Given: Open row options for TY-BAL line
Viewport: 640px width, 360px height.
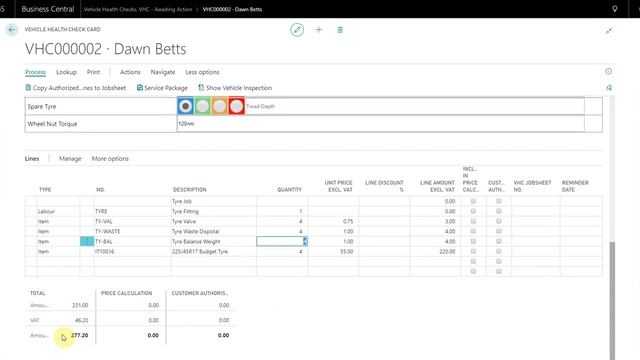Looking at the screenshot, I should coord(87,242).
